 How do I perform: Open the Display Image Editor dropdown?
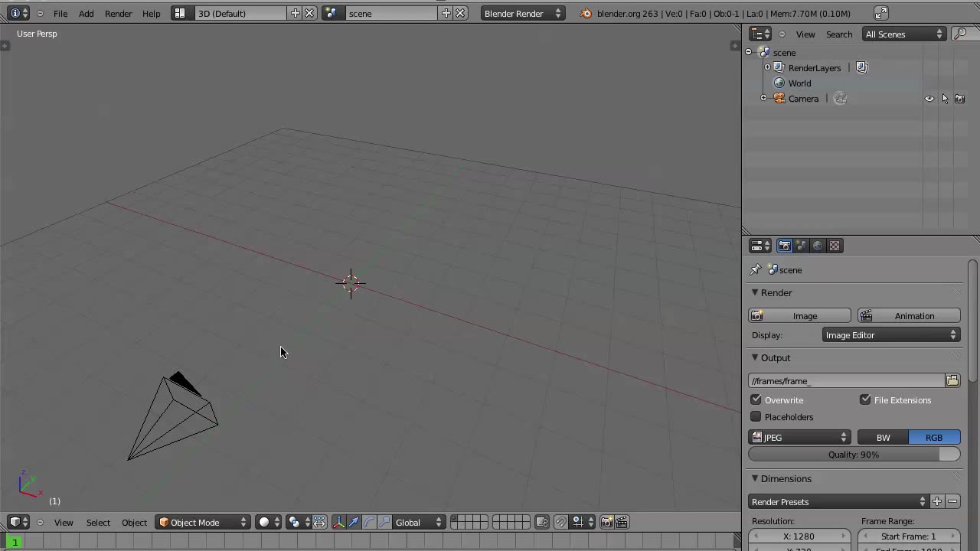pyautogui.click(x=891, y=334)
